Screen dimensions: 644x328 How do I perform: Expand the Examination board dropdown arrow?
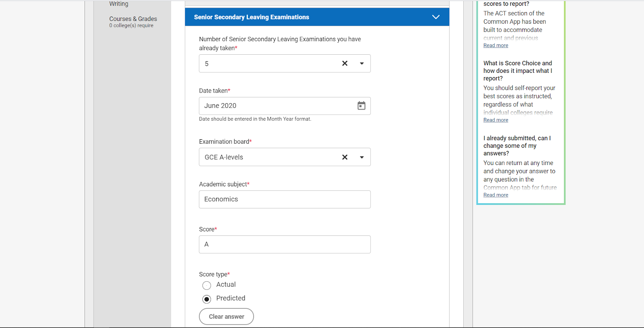[x=361, y=157]
